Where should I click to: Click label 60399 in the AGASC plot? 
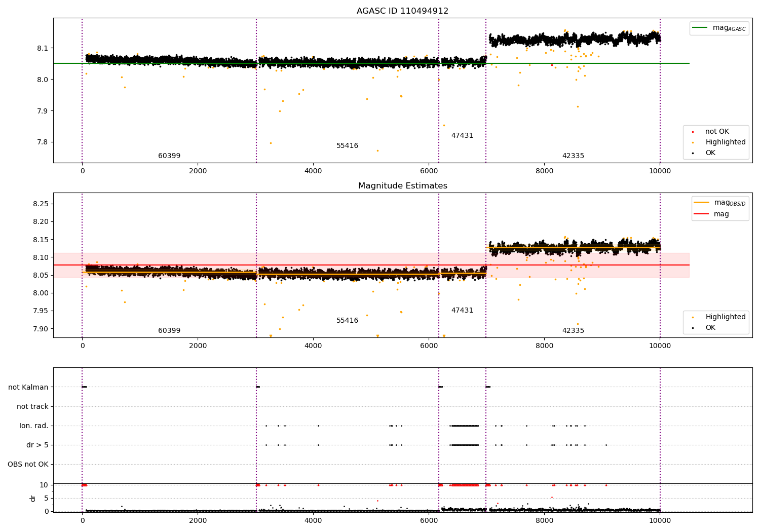coord(169,156)
